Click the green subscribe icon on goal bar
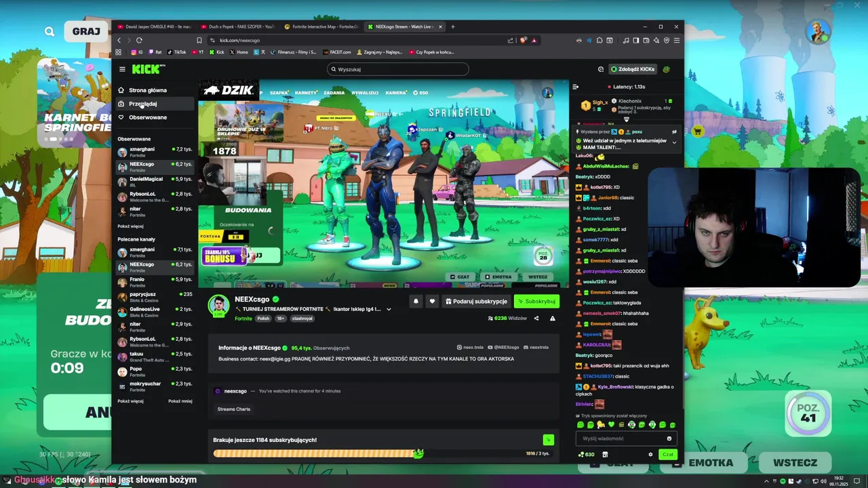Image resolution: width=868 pixels, height=488 pixels. tap(549, 440)
